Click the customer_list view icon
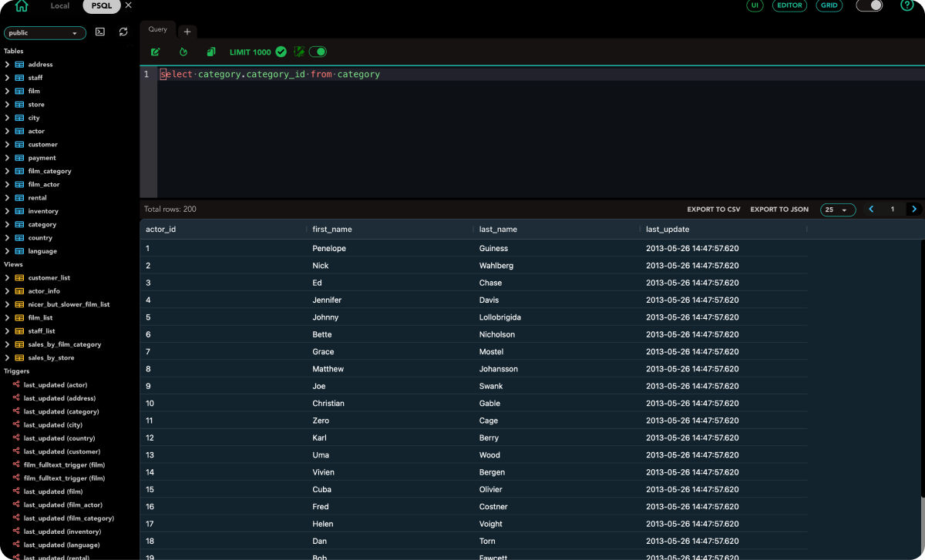 tap(19, 277)
